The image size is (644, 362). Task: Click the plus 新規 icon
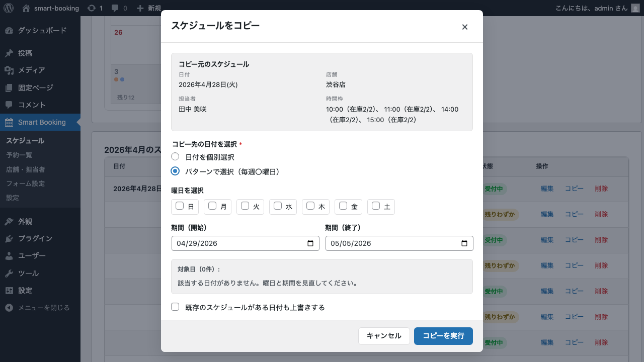click(140, 8)
